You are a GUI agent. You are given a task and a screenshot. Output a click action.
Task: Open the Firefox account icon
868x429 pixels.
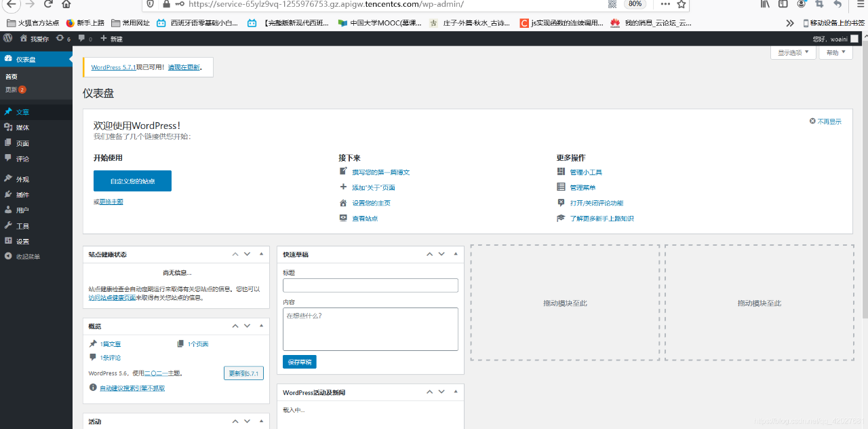(x=802, y=4)
